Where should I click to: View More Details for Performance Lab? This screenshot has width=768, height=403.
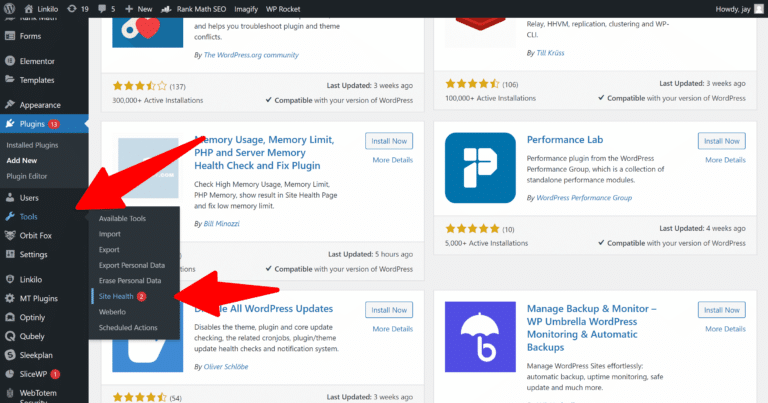pos(725,160)
